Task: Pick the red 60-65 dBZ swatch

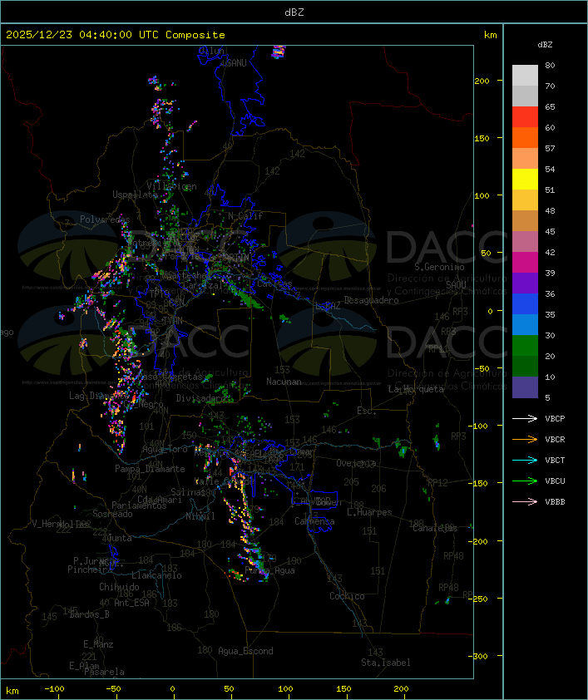Action: [525, 117]
